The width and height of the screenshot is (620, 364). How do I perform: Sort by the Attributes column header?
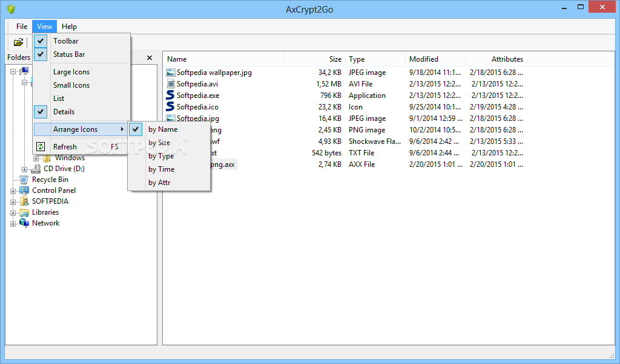(x=496, y=59)
